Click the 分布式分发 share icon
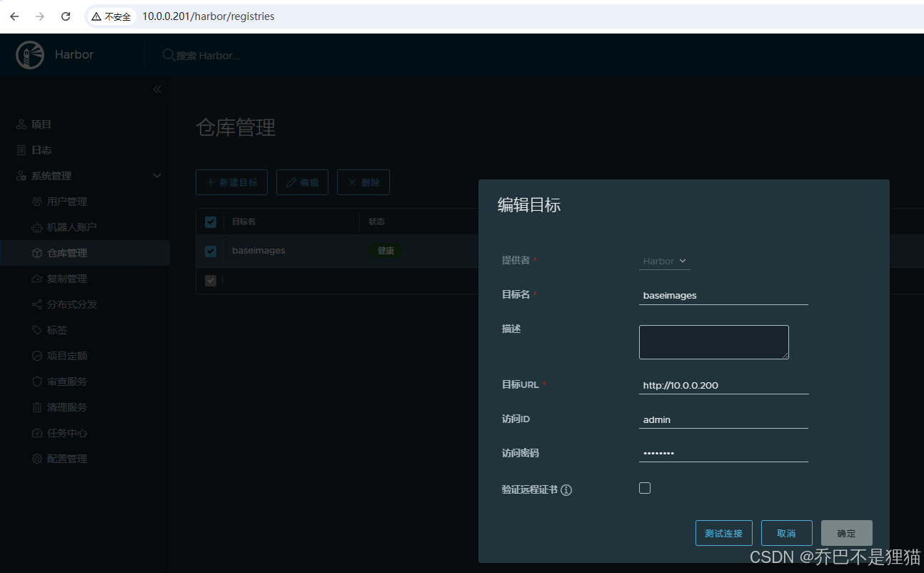The width and height of the screenshot is (924, 573). pyautogui.click(x=37, y=304)
